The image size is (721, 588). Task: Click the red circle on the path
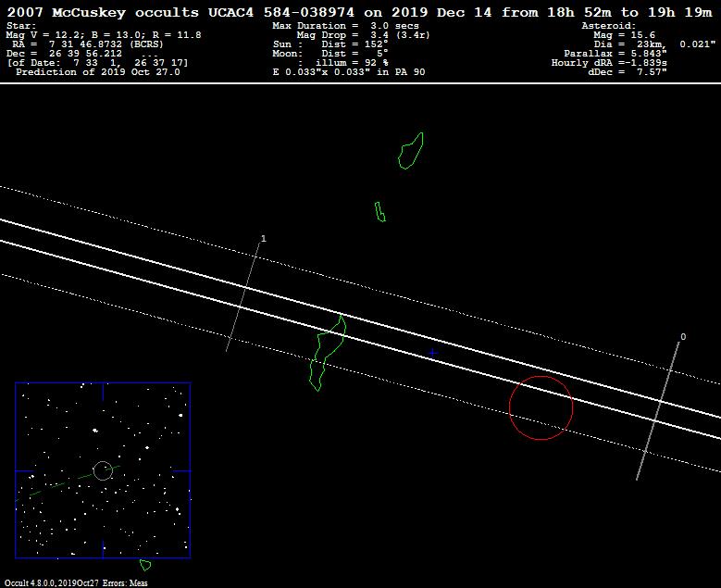coord(541,408)
